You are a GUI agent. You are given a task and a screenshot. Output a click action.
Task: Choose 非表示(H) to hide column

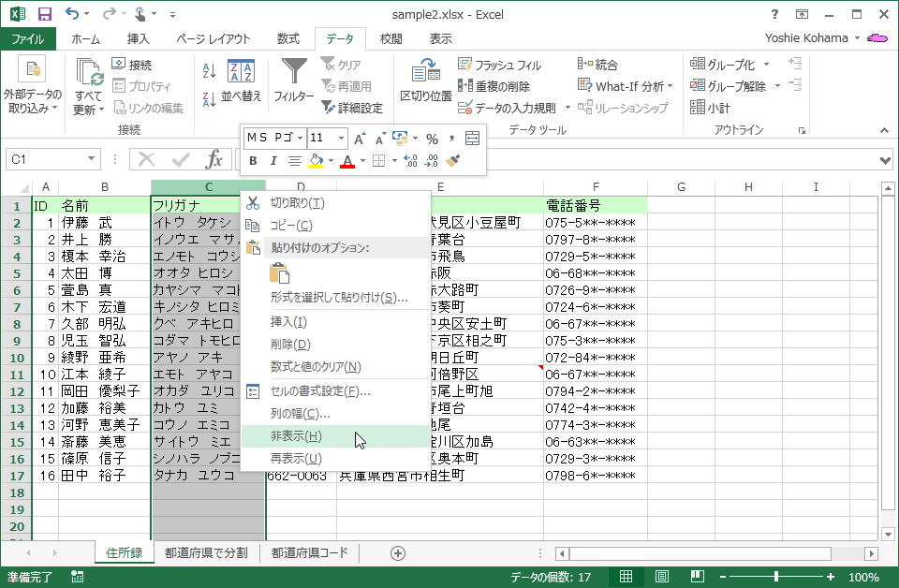coord(335,436)
